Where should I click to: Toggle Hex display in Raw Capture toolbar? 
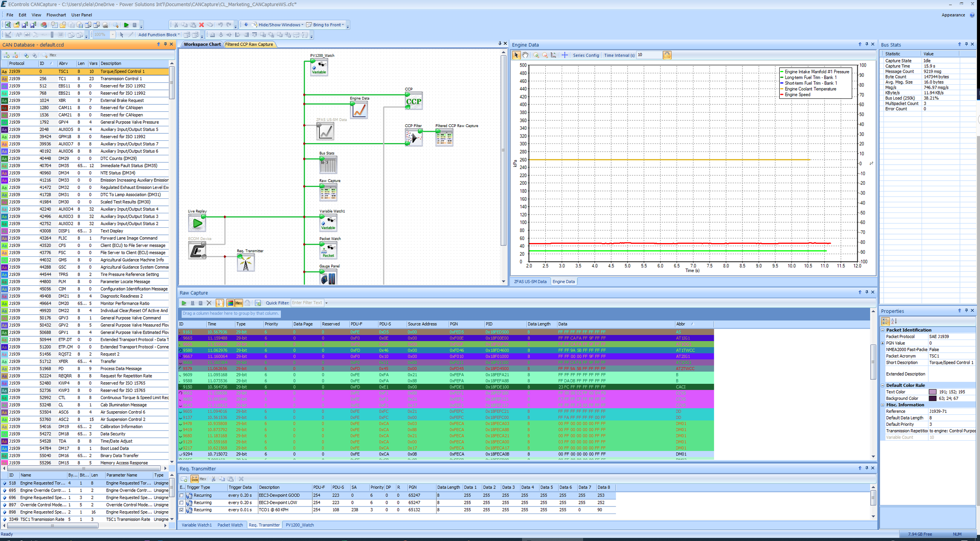click(x=239, y=303)
